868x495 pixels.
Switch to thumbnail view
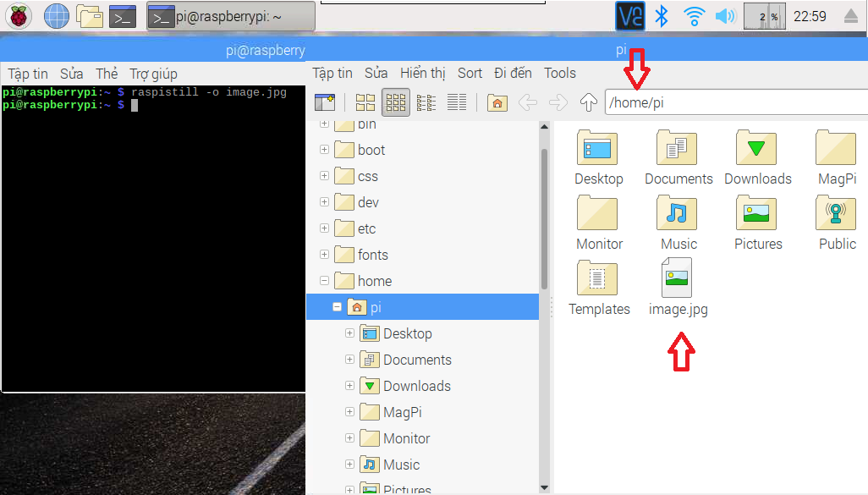[x=396, y=102]
